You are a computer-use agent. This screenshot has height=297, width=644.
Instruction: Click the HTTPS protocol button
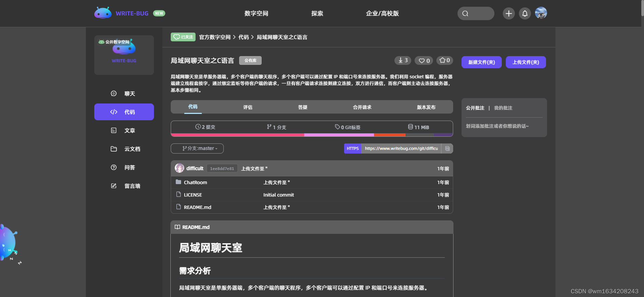(x=353, y=148)
